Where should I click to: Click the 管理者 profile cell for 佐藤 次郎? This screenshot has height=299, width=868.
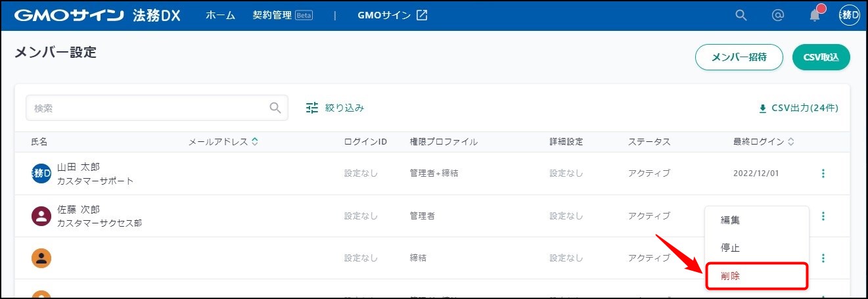[x=422, y=216]
